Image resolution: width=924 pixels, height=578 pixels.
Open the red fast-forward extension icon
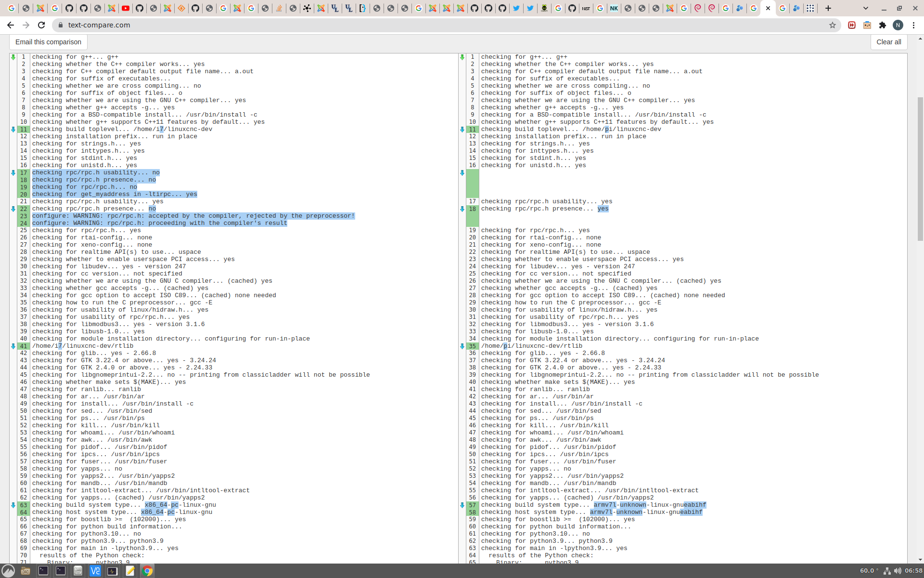[852, 25]
